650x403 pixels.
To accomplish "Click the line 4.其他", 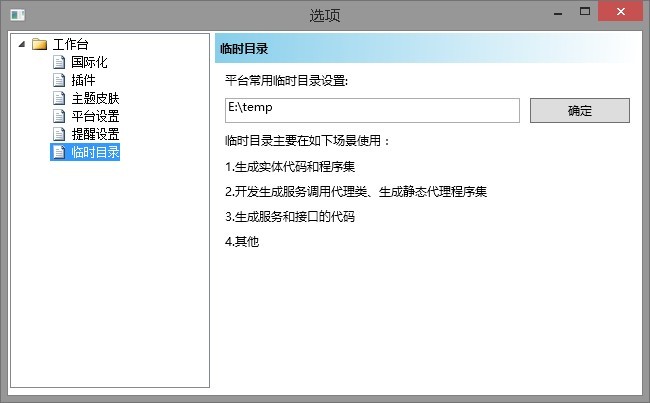I will click(242, 241).
